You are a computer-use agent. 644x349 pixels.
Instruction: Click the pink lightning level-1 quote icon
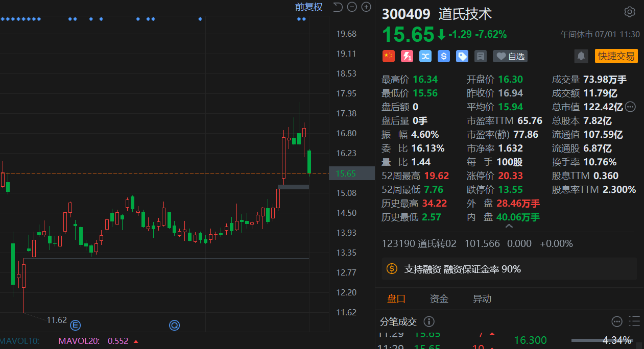pyautogui.click(x=407, y=56)
